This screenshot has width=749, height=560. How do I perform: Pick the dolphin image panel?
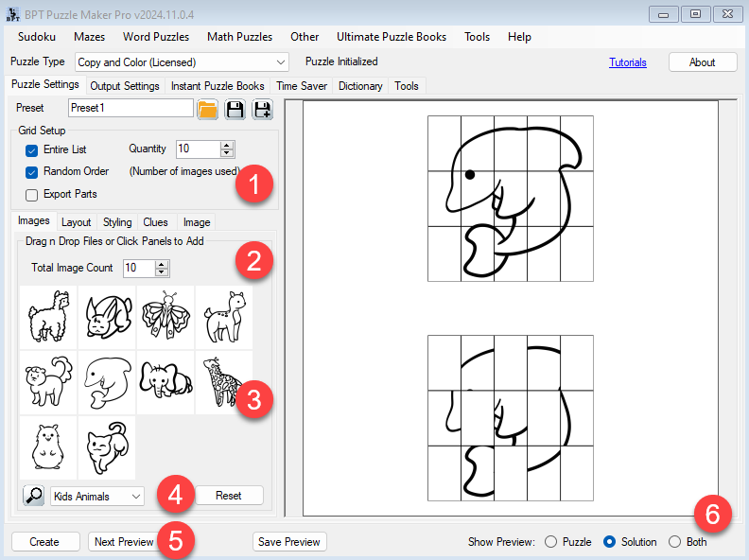(x=107, y=382)
